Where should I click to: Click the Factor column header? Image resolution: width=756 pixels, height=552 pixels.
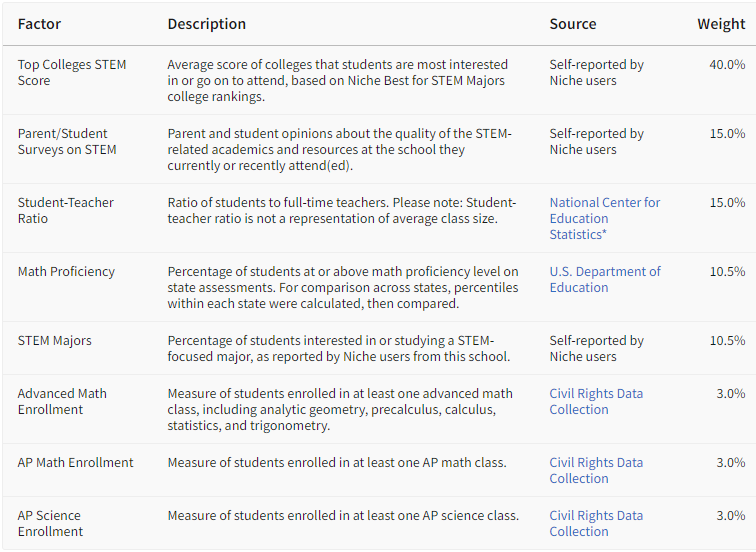click(40, 24)
